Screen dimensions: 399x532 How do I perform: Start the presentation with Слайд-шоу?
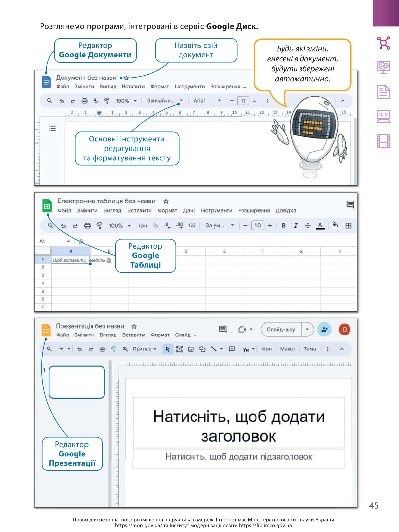click(281, 330)
